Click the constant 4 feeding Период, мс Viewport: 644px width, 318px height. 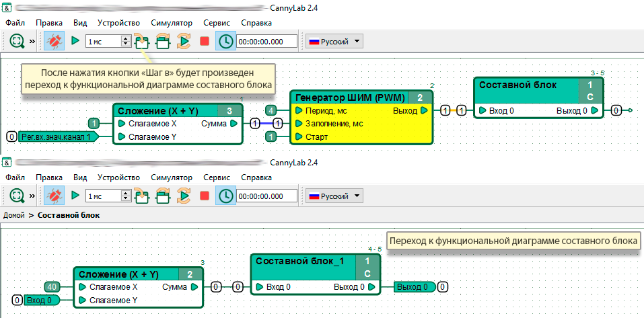coord(271,110)
